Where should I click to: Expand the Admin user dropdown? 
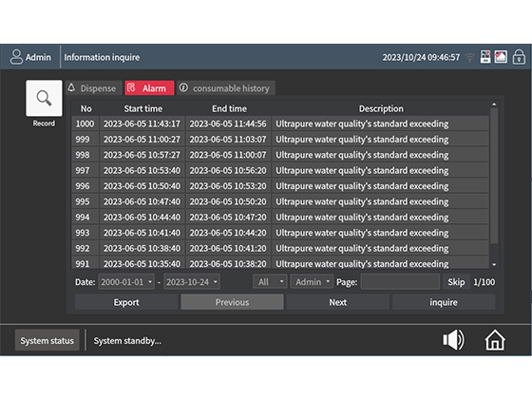(x=312, y=282)
